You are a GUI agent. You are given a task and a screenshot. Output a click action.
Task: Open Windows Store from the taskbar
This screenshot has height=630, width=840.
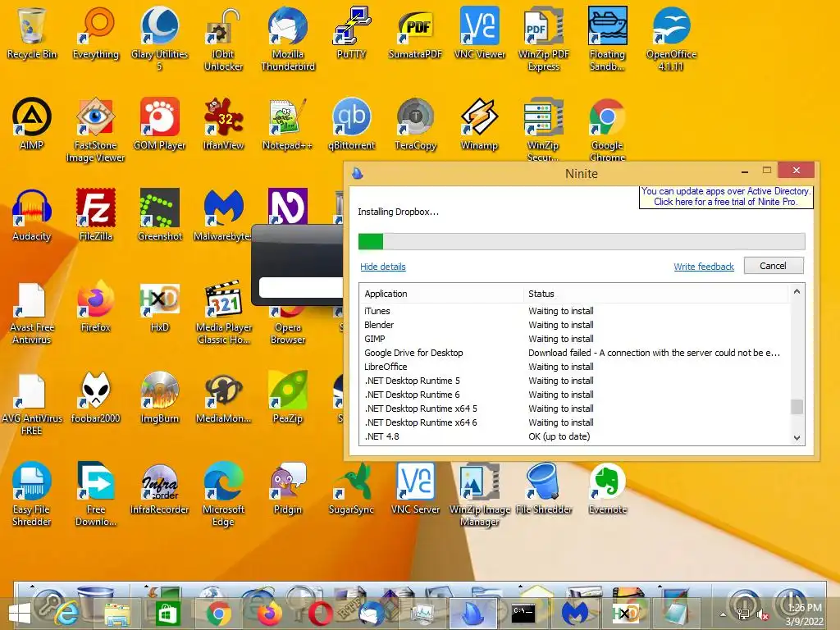point(167,614)
